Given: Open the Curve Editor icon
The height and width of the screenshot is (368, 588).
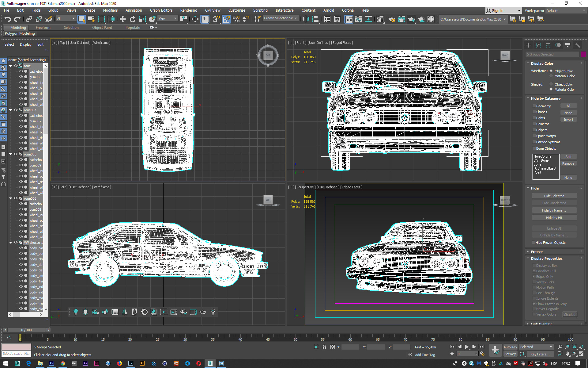Looking at the screenshot, I should pyautogui.click(x=358, y=19).
